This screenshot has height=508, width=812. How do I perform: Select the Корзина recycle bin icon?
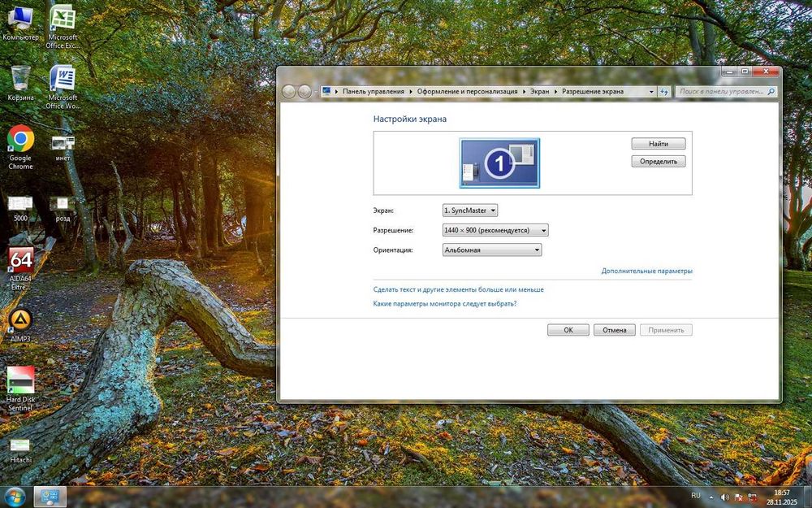coord(21,83)
